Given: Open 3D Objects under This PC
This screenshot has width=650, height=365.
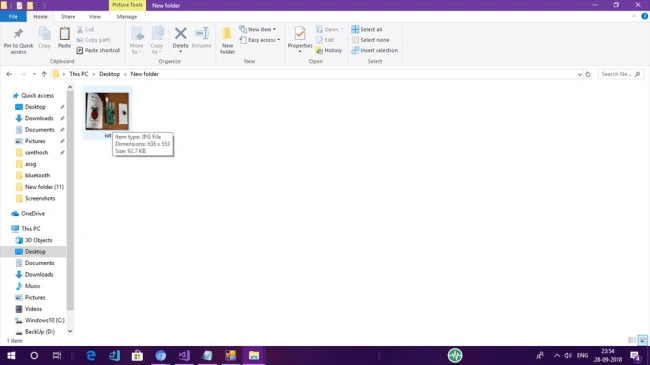Looking at the screenshot, I should (39, 241).
